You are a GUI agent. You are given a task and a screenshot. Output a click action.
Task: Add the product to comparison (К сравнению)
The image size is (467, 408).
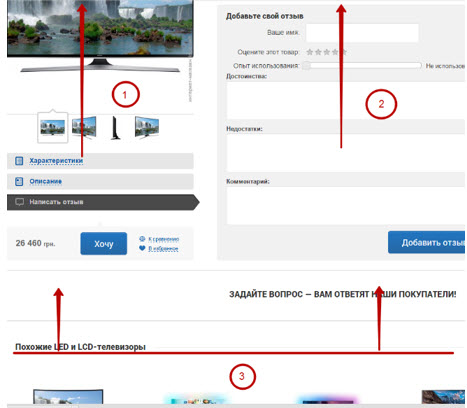pyautogui.click(x=163, y=239)
